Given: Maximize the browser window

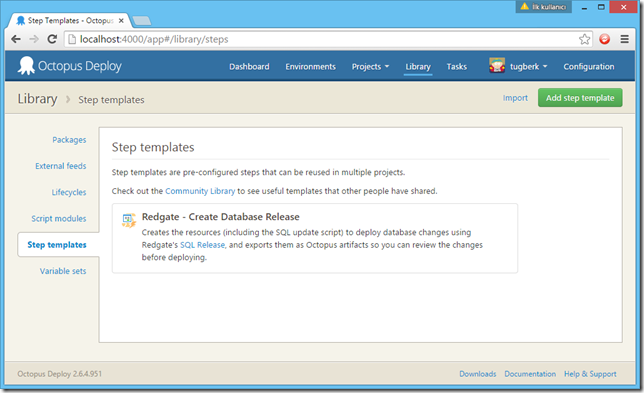Looking at the screenshot, I should 601,7.
